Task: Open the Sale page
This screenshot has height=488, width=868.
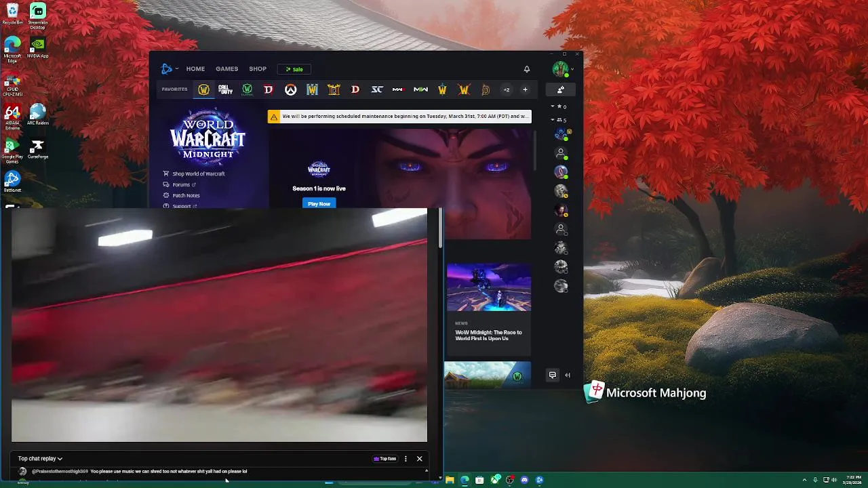Action: (x=294, y=69)
